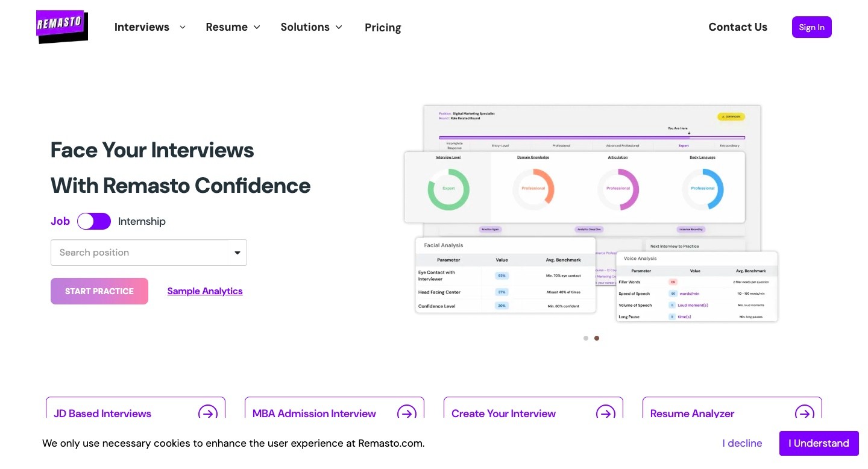Click I decline on cookie banner

pos(743,443)
